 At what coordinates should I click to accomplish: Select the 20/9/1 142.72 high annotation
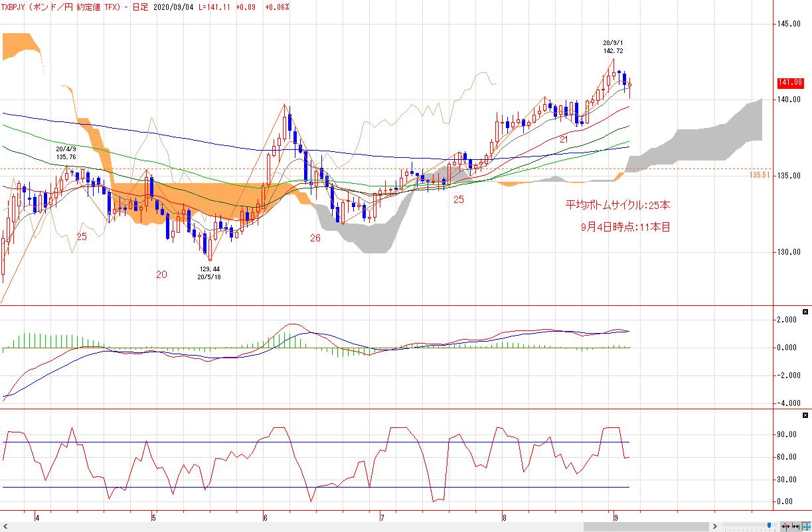tap(613, 46)
